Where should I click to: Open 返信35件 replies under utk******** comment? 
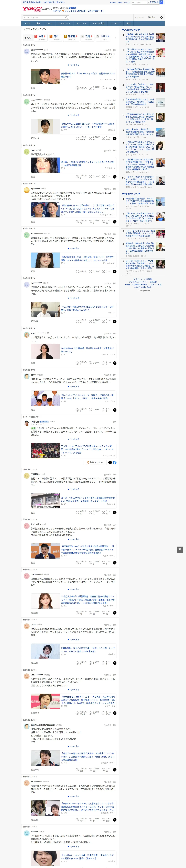35,713
